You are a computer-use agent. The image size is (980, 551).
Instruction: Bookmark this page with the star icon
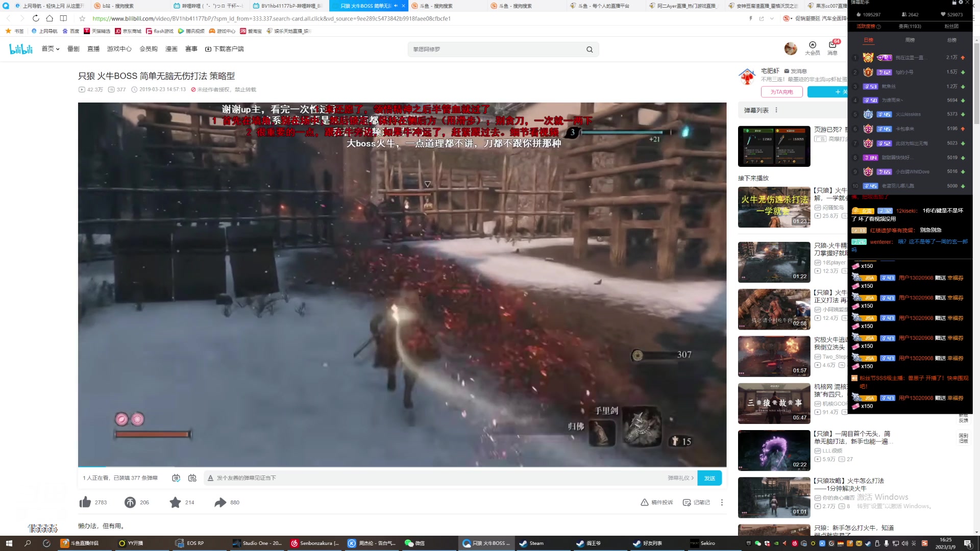(82, 18)
